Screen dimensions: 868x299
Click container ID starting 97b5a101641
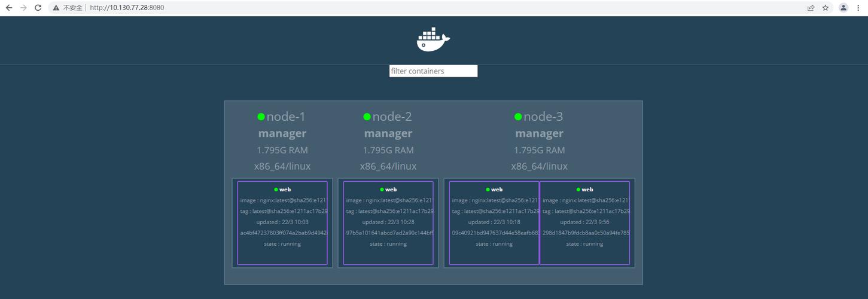pyautogui.click(x=389, y=233)
